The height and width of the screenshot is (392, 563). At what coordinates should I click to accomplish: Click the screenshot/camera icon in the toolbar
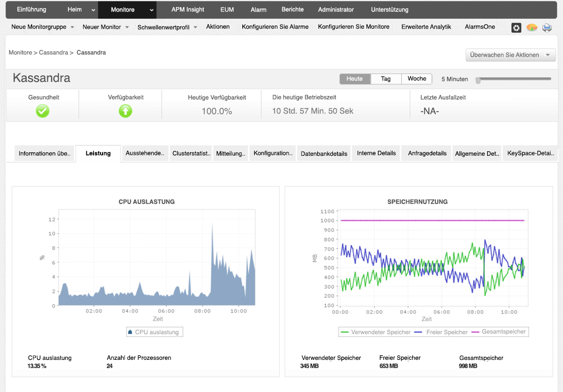pos(516,28)
